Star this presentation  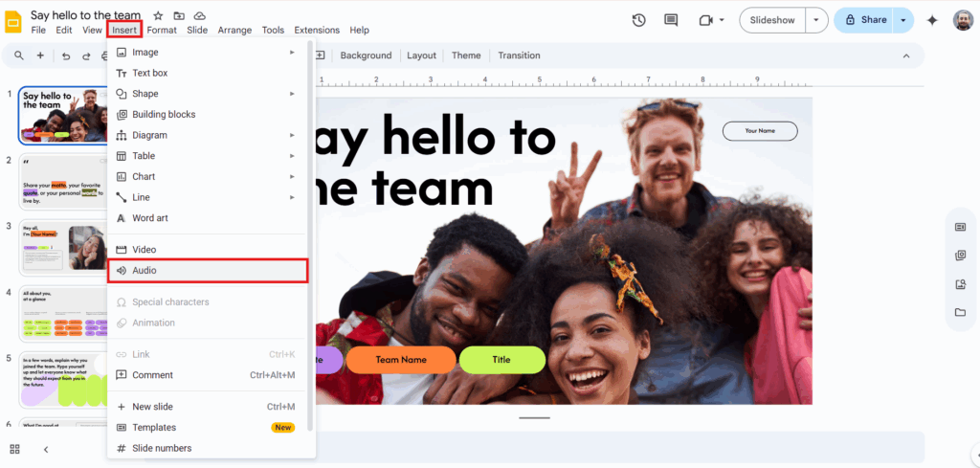coord(158,15)
